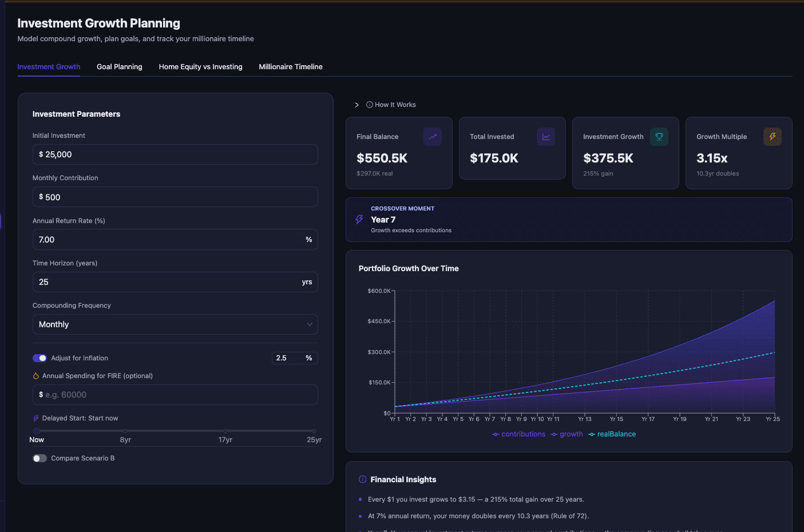Switch to the Goal Planning tab
804x532 pixels.
pos(120,67)
